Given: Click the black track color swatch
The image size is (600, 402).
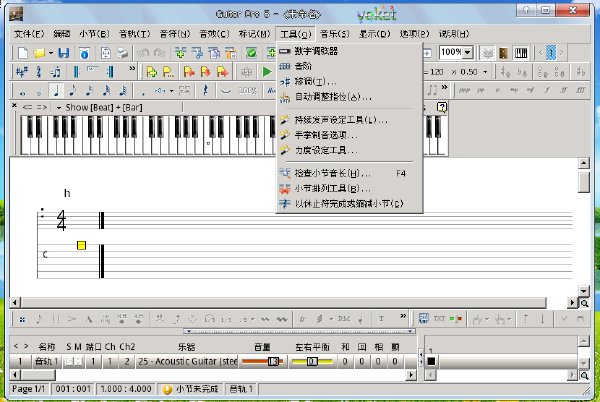Looking at the screenshot, I should (431, 361).
